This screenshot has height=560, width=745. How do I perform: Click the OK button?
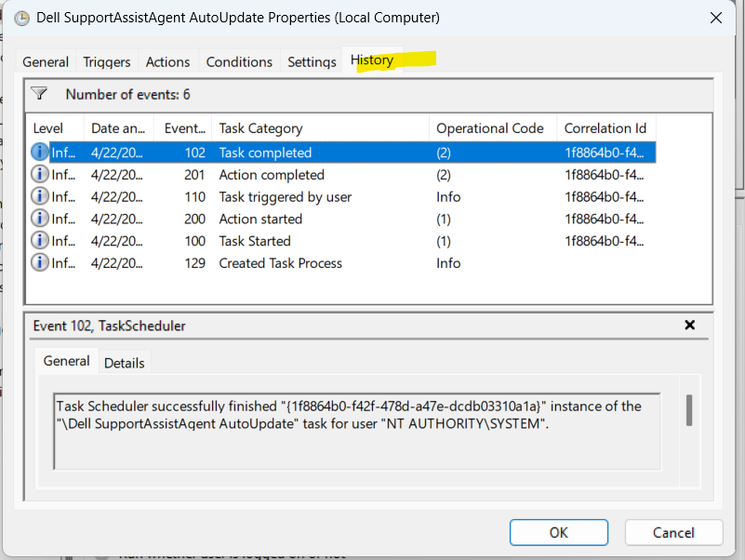[x=559, y=532]
